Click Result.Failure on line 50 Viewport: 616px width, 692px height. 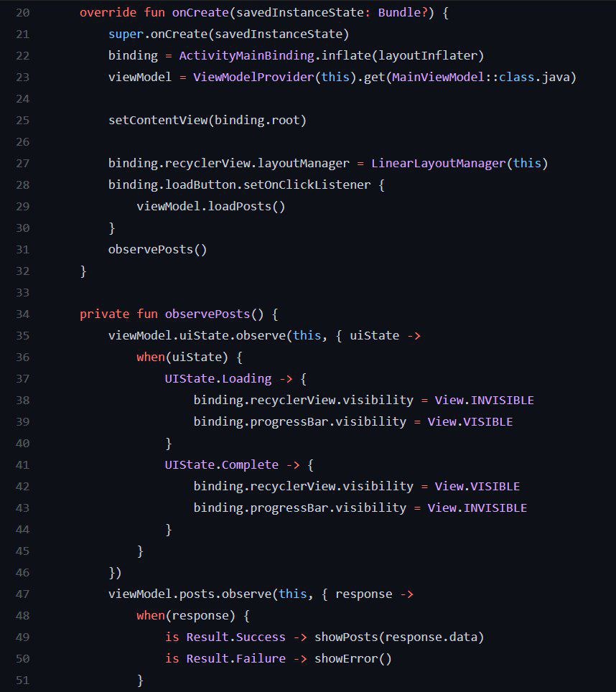pyautogui.click(x=235, y=659)
